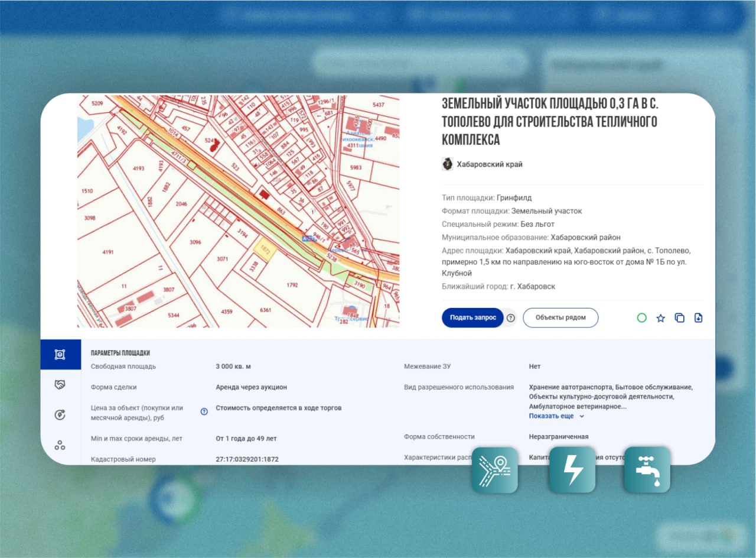
Task: Click the help icon beside 'Цена за объект'
Action: (x=204, y=411)
